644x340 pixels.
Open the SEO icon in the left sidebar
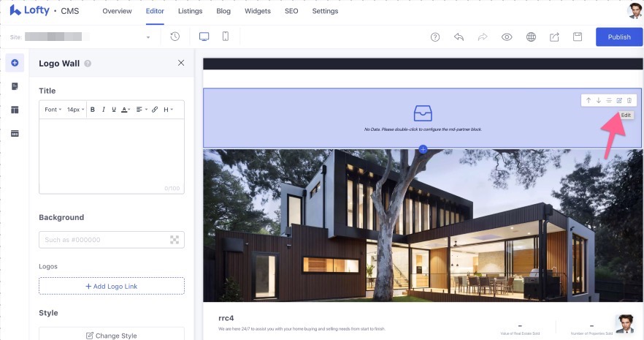[15, 134]
